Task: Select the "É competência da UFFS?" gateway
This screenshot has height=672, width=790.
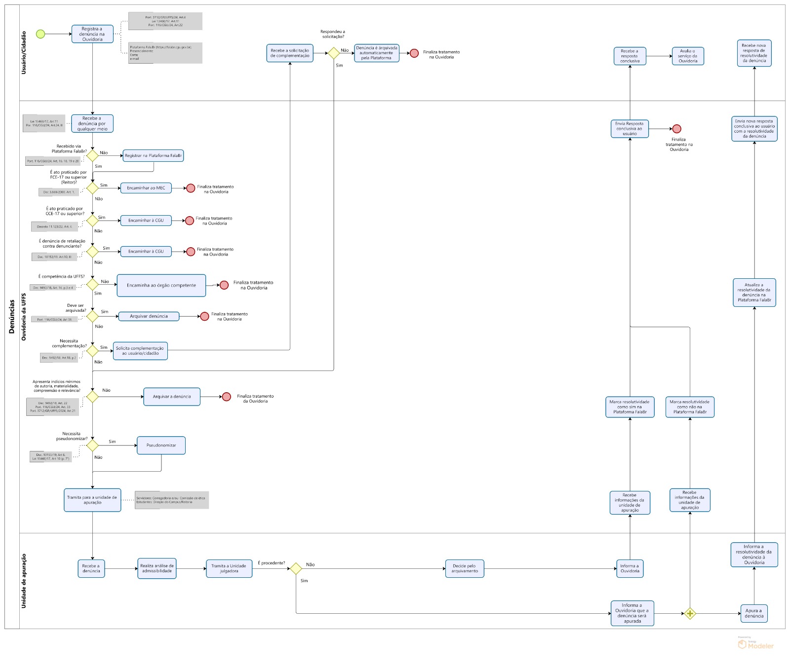Action: coord(92,284)
